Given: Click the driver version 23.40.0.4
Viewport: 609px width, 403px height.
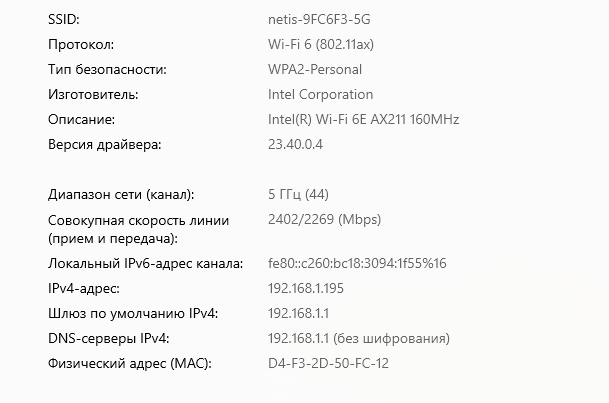Looking at the screenshot, I should [296, 145].
